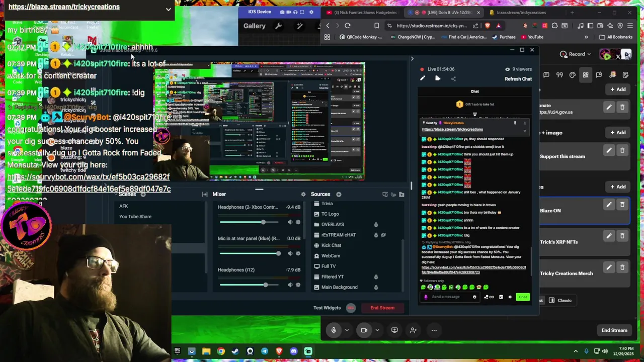Reload the Restream studio page
Viewport: 644px width, 362px height.
tap(347, 26)
